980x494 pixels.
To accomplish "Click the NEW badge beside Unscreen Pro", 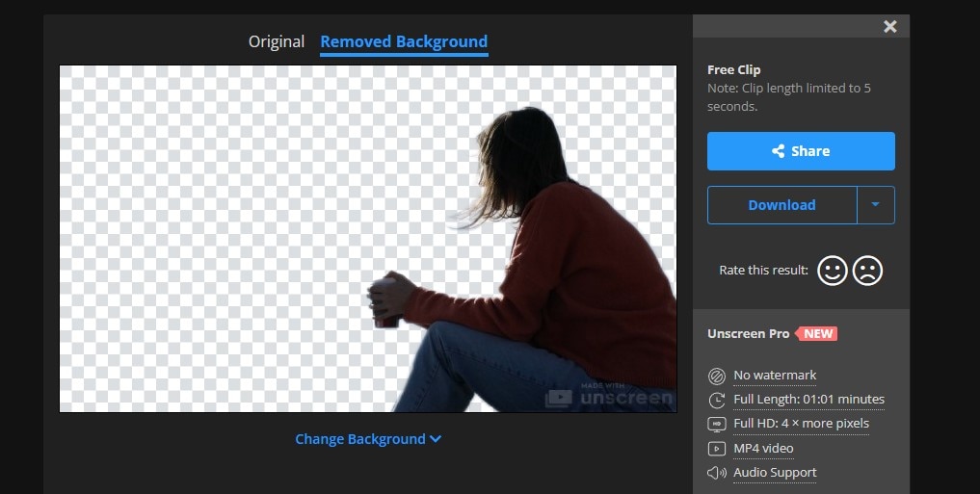I will (816, 333).
